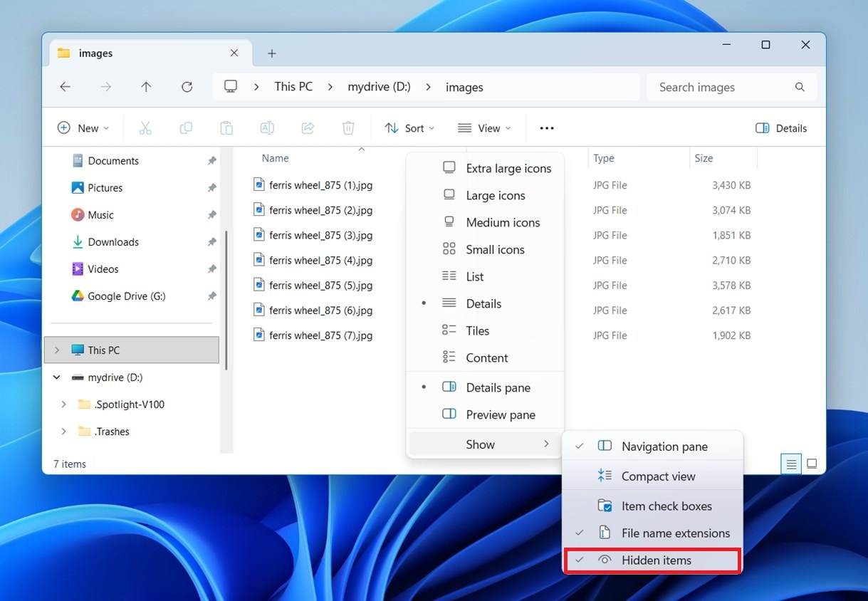
Task: Go up one folder level
Action: coord(146,87)
